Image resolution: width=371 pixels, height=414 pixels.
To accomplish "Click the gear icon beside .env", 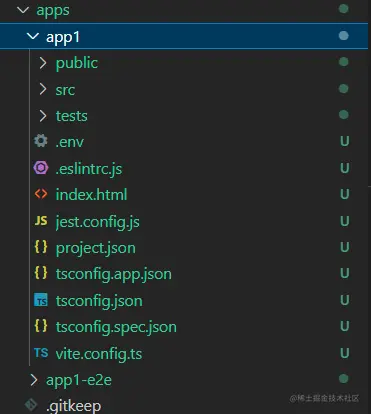I will [41, 141].
